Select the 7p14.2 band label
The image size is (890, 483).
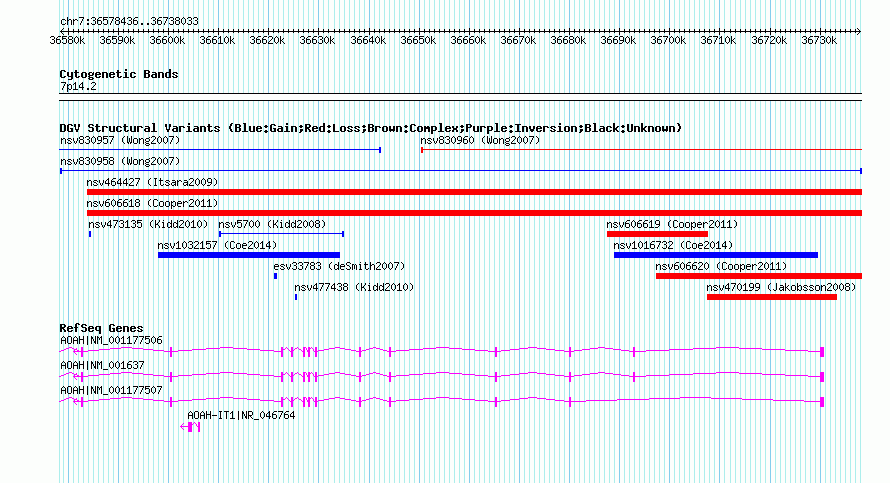coord(78,86)
